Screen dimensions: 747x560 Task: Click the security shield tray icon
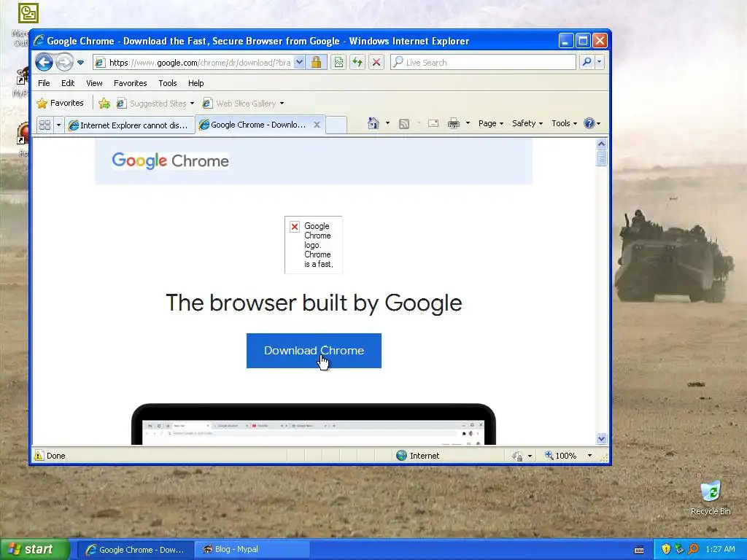666,549
